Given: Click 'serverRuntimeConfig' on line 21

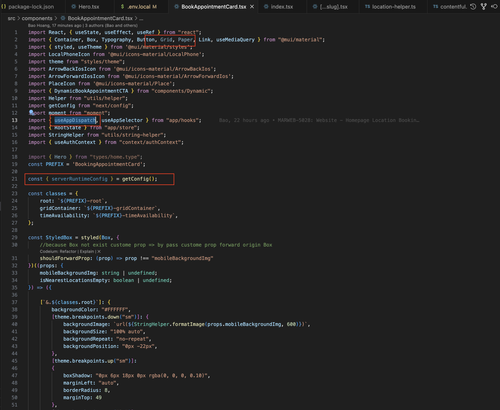Looking at the screenshot, I should 79,179.
